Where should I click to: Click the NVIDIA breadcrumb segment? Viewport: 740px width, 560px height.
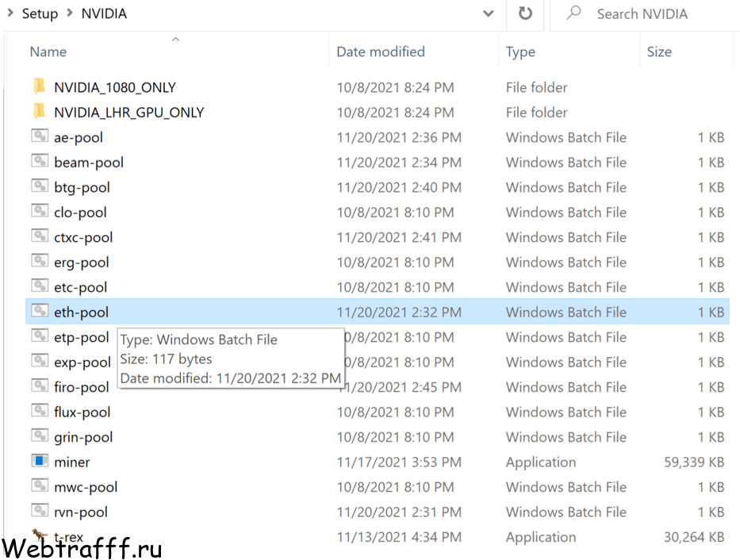coord(104,13)
